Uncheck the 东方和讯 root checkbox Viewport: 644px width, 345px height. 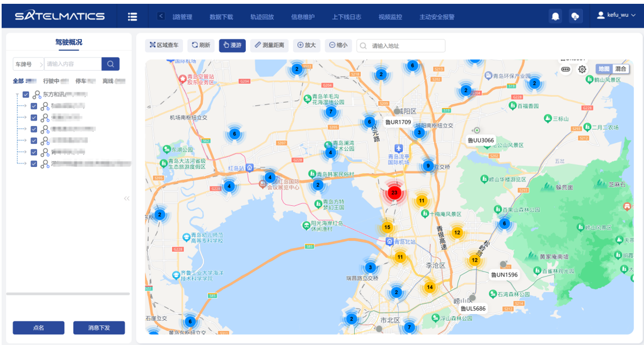coord(26,95)
